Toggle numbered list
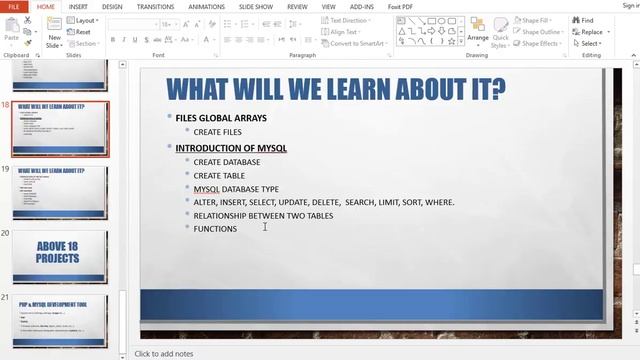 [244, 24]
